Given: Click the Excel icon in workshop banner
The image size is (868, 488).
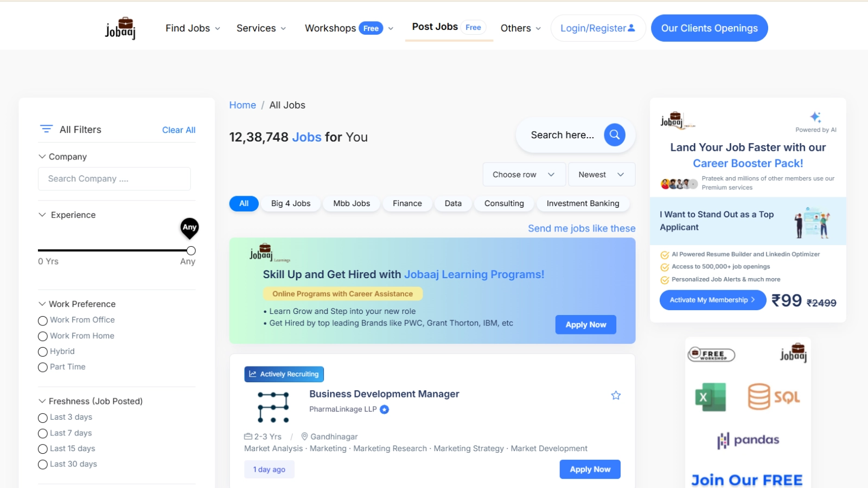Looking at the screenshot, I should [710, 397].
